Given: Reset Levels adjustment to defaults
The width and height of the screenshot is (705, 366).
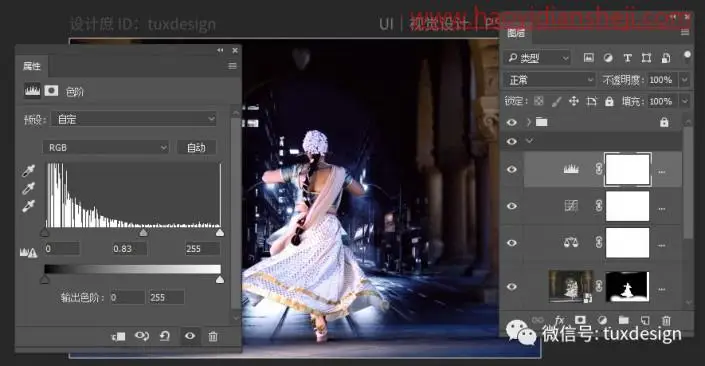Looking at the screenshot, I should coord(165,336).
